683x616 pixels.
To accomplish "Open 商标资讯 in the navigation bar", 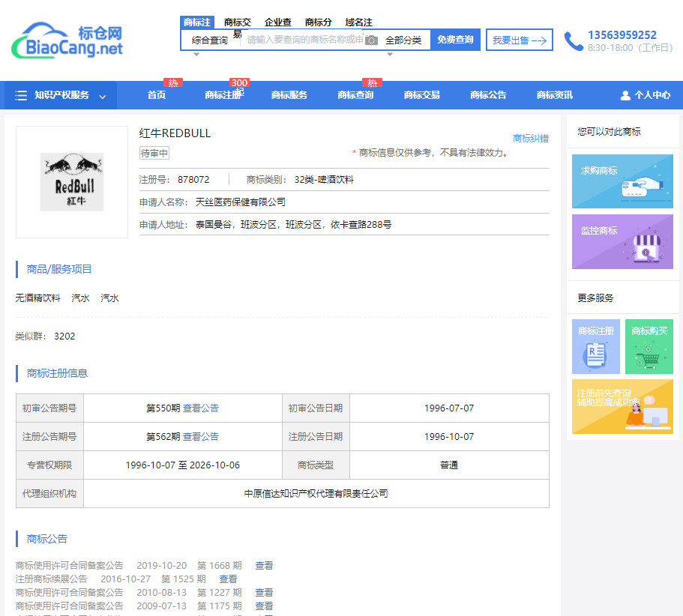I will [x=555, y=95].
